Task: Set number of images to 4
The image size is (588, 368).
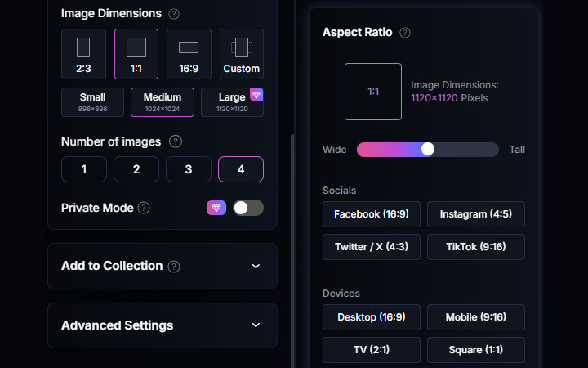Action: 241,169
